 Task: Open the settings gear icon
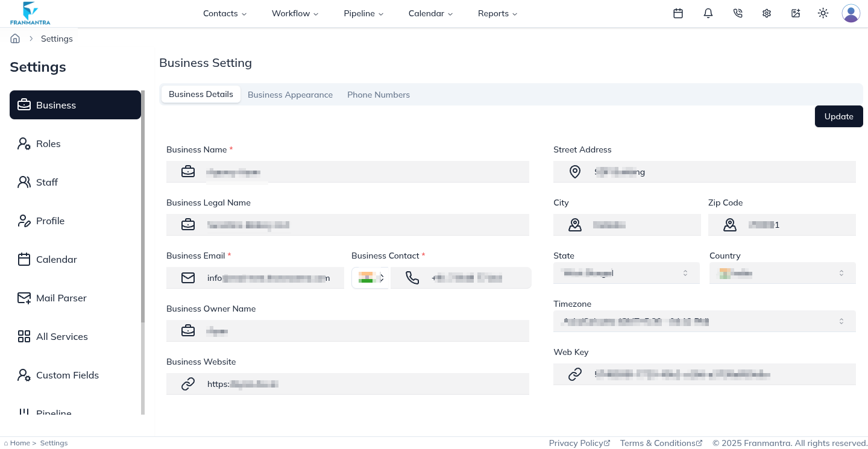tap(766, 13)
